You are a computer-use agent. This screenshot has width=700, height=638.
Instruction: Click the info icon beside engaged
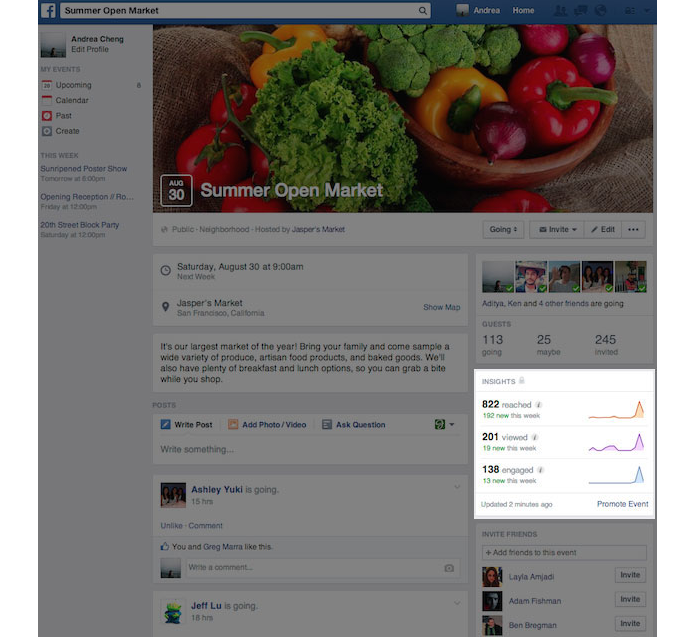coord(541,470)
